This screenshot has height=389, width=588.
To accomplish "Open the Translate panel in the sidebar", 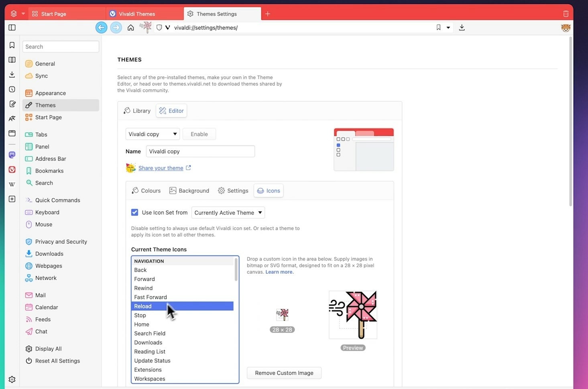I will [12, 118].
